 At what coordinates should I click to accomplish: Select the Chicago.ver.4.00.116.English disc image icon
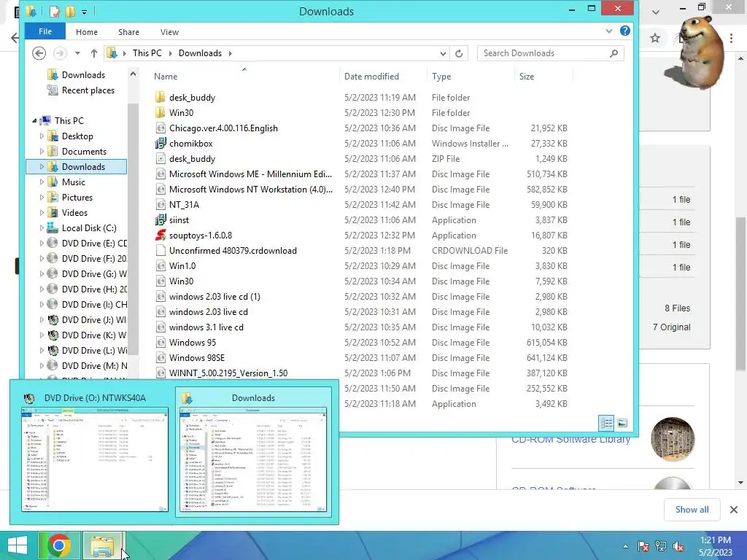click(x=160, y=128)
